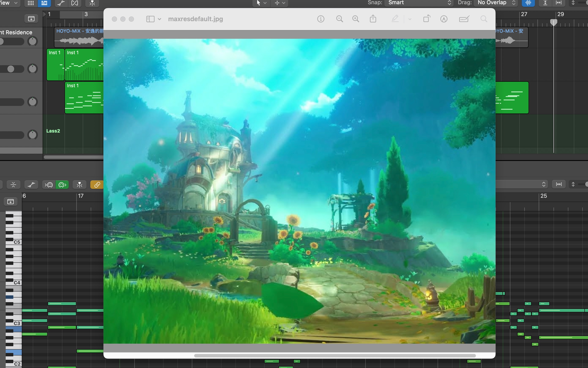
Task: Click global tracks button in piano roll
Action: click(11, 201)
